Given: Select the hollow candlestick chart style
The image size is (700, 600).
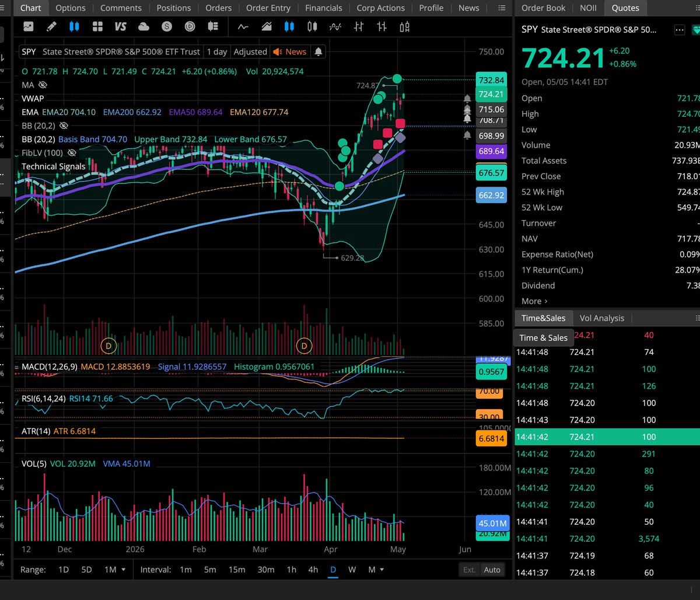Looking at the screenshot, I should 313,26.
